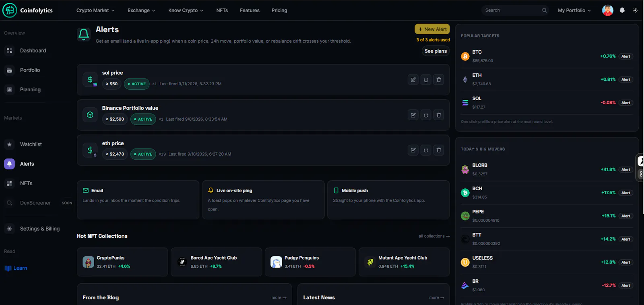Viewport: 644px width, 305px height.
Task: Open the user avatar profile menu
Action: tap(607, 10)
